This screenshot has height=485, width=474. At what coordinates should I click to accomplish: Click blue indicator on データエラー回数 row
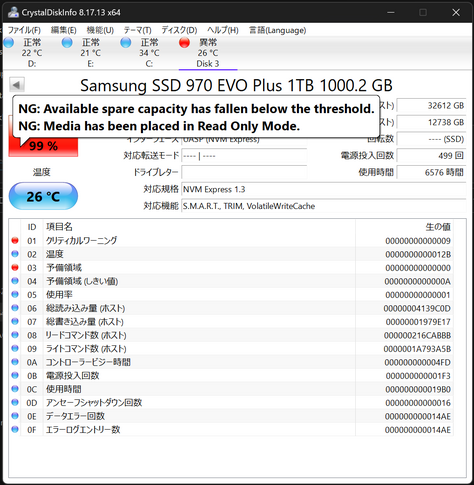tap(15, 416)
